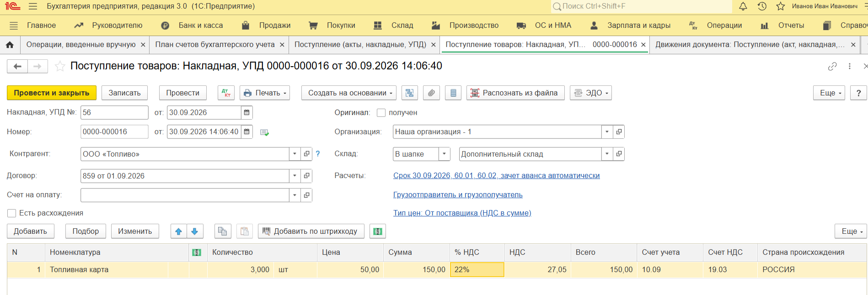868x295 pixels.
Task: Expand the Организация dropdown
Action: pos(607,132)
